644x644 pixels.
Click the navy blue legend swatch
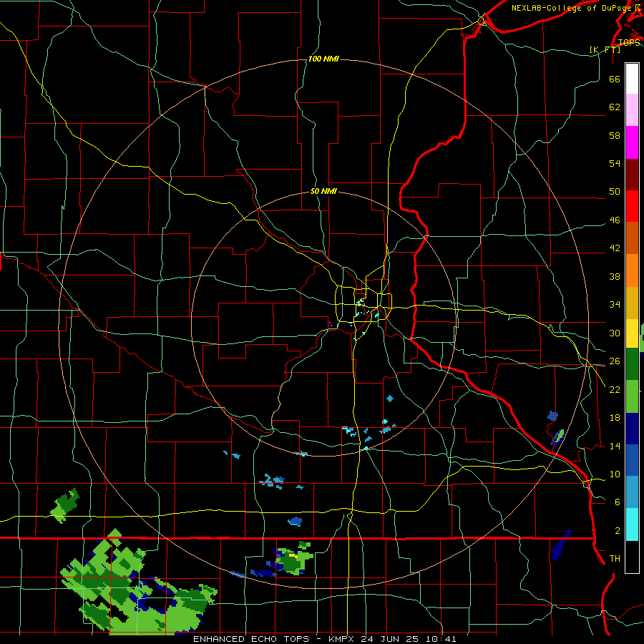tap(632, 429)
